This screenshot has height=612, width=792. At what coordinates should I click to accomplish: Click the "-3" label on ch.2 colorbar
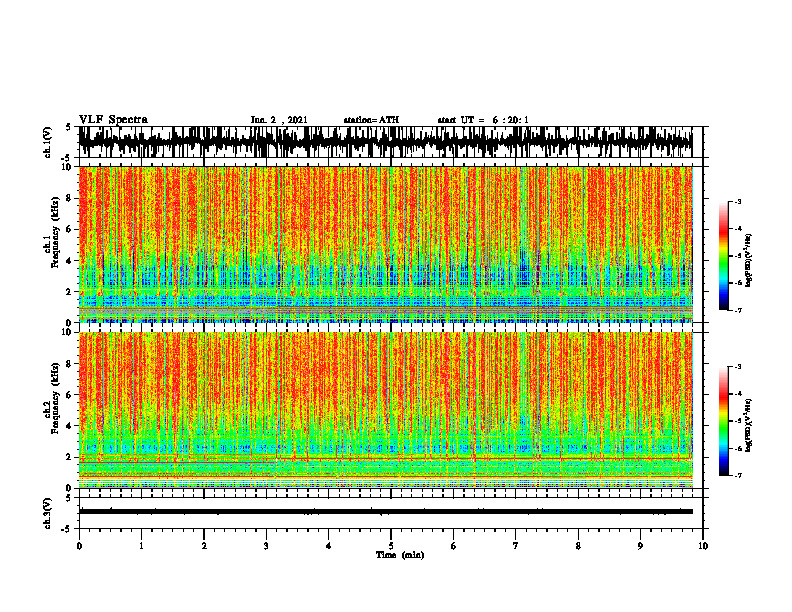click(738, 367)
